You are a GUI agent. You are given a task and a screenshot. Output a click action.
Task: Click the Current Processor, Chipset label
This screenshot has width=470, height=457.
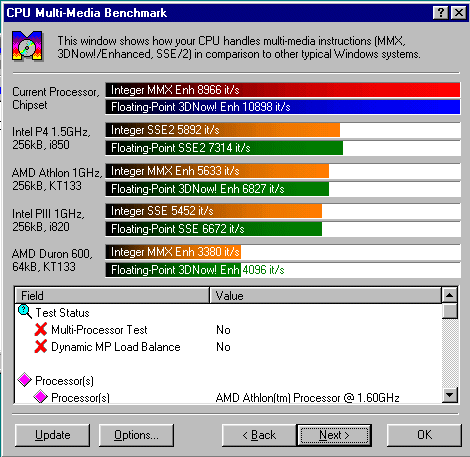click(x=56, y=98)
